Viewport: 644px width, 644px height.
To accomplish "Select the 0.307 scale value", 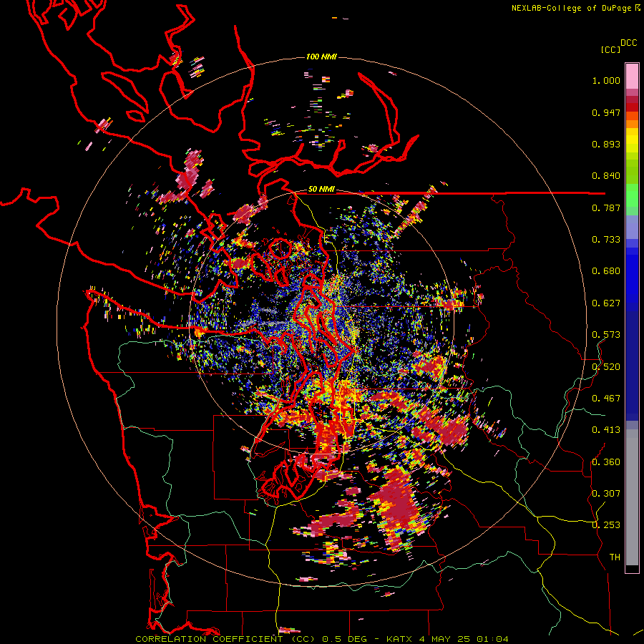I will click(x=606, y=494).
